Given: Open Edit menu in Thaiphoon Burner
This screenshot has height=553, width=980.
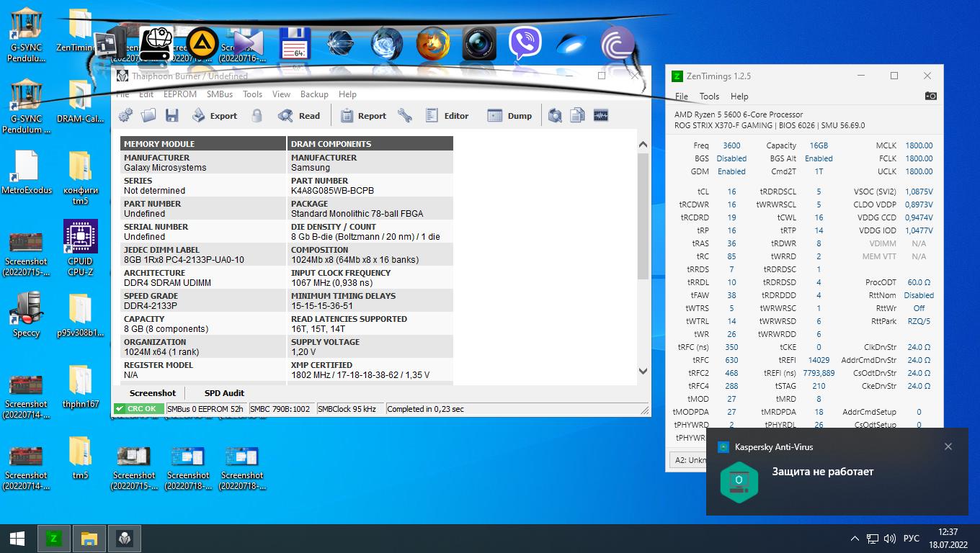Looking at the screenshot, I should 146,94.
